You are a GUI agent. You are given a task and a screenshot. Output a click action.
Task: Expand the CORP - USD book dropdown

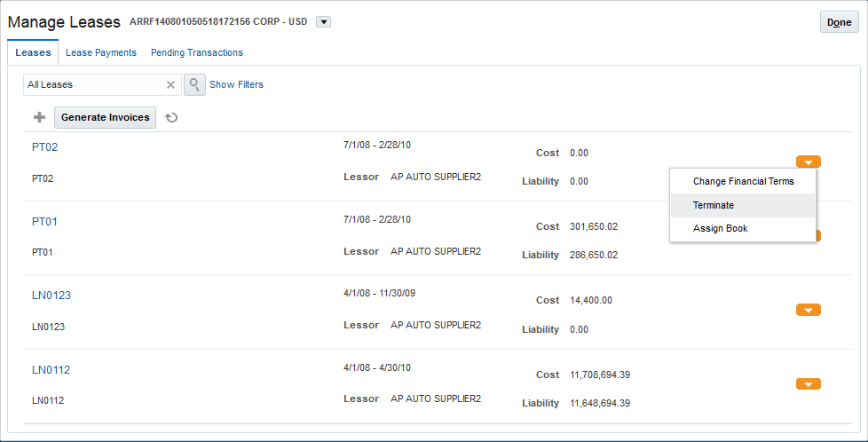(323, 22)
